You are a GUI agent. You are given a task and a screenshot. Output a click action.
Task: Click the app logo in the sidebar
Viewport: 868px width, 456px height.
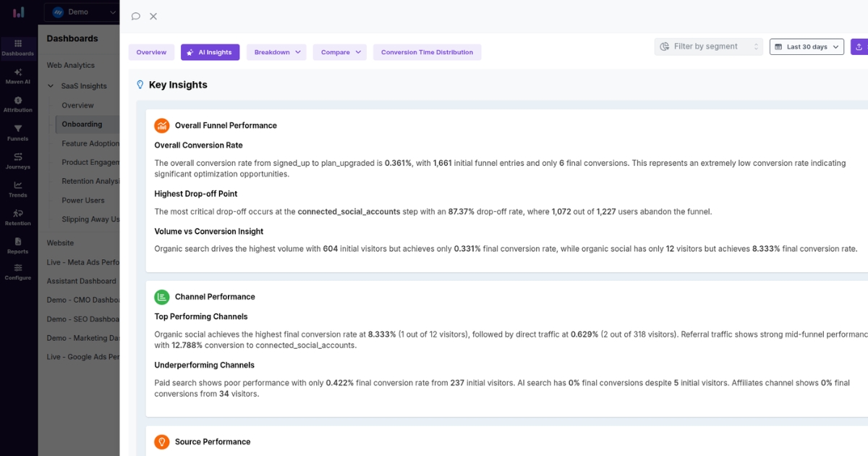click(x=19, y=12)
